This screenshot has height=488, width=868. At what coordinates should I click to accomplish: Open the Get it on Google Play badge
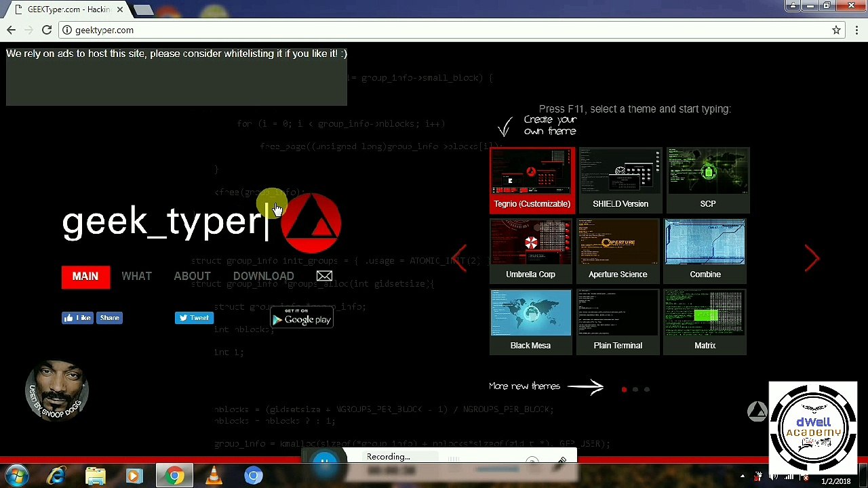(302, 317)
